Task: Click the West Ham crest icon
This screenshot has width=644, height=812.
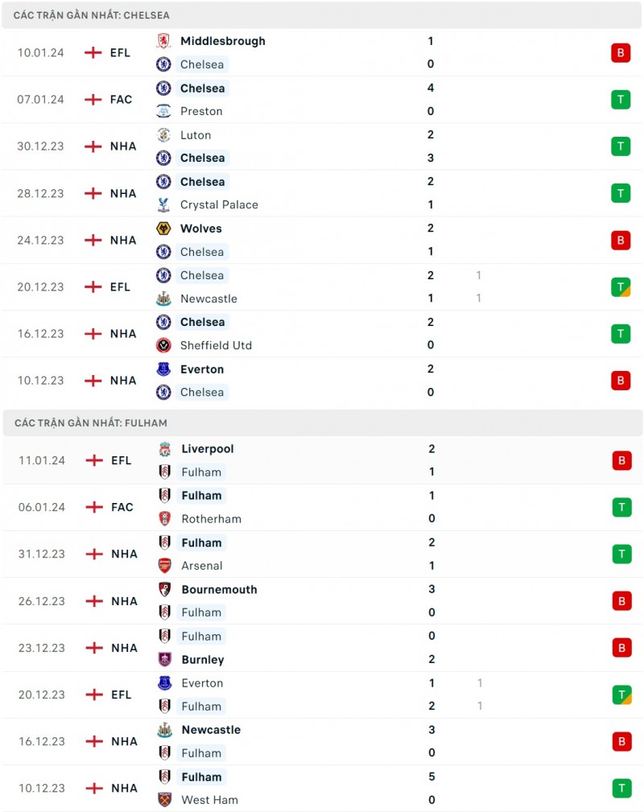Action: 164,800
